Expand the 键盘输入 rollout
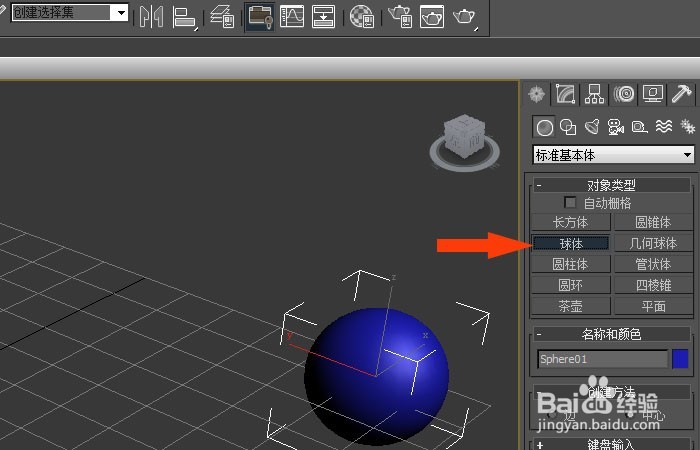Viewport: 700px width, 450px height. pos(612,445)
